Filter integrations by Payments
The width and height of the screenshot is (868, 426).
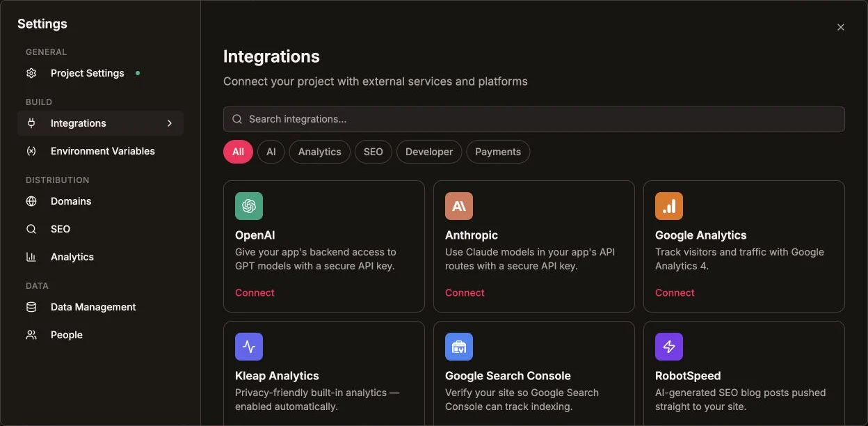coord(498,152)
